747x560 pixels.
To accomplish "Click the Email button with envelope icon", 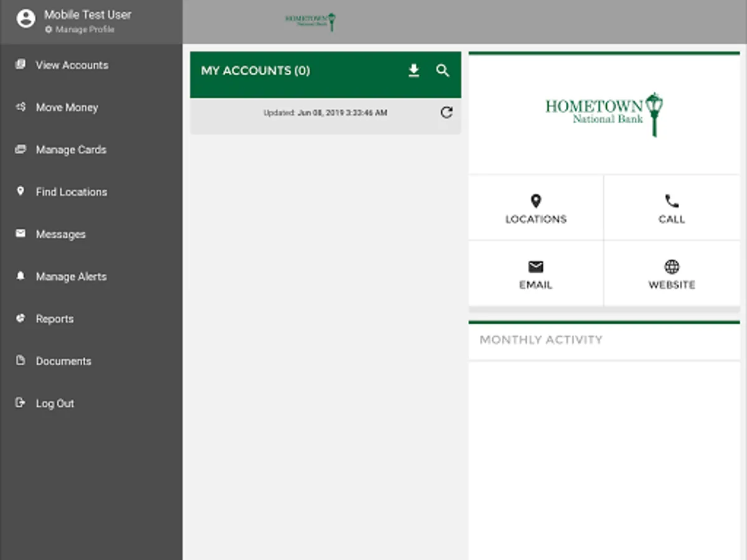I will (x=536, y=274).
